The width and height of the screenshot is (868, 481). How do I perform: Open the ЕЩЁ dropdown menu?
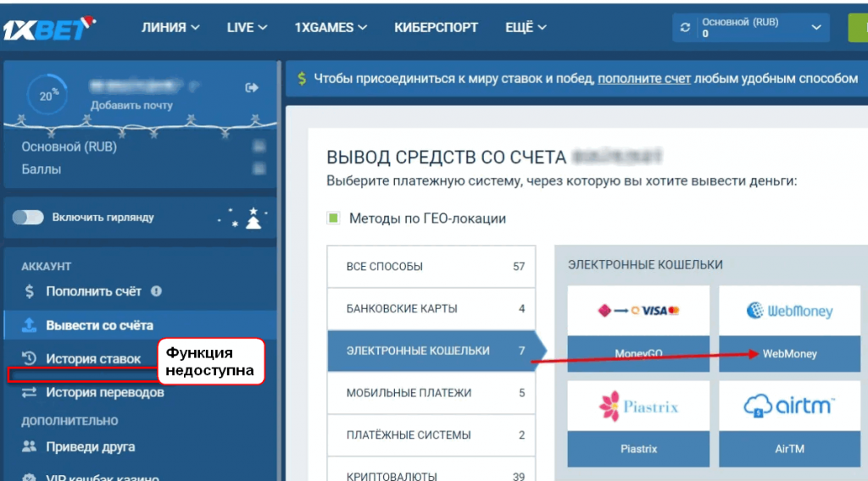526,27
